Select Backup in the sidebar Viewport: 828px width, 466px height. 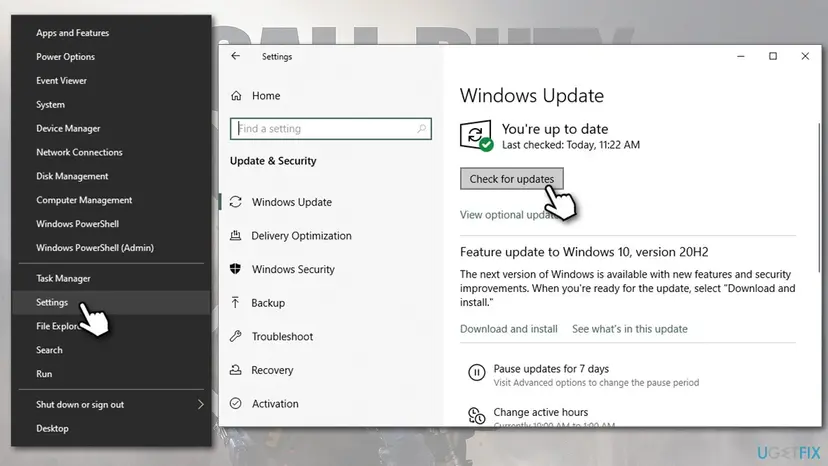268,303
